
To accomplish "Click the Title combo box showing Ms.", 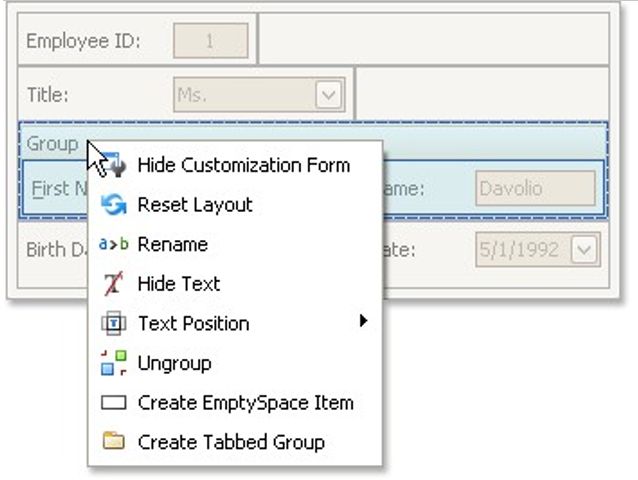I will (245, 95).
